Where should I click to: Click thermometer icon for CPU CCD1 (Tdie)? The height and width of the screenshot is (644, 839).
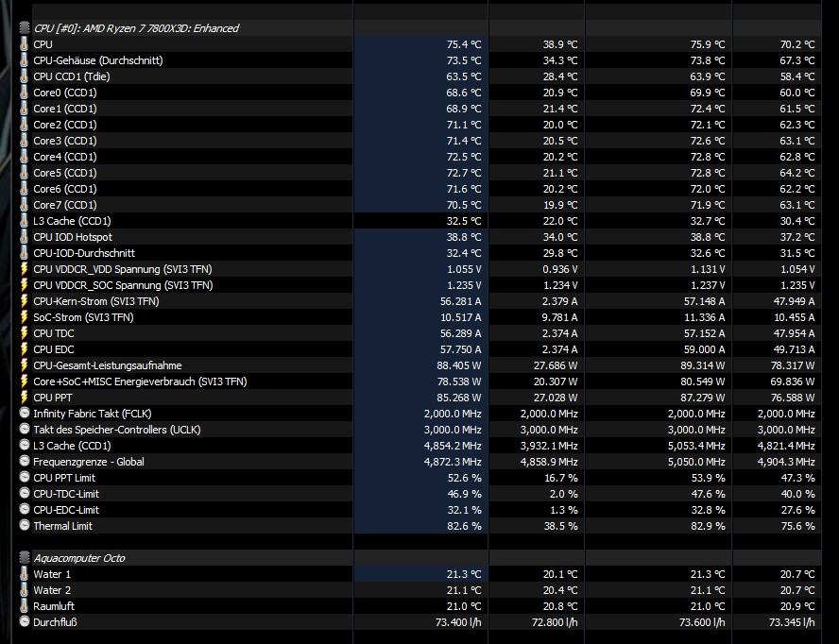pos(24,76)
